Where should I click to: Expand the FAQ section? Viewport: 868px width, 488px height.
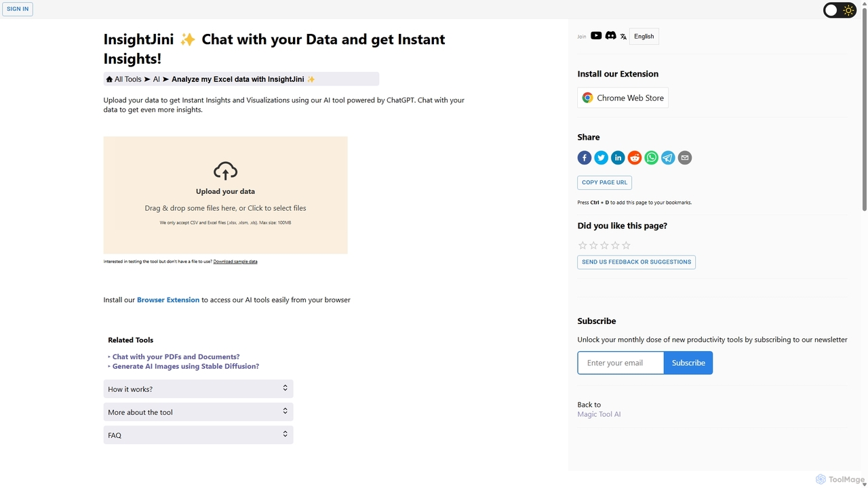pos(198,435)
